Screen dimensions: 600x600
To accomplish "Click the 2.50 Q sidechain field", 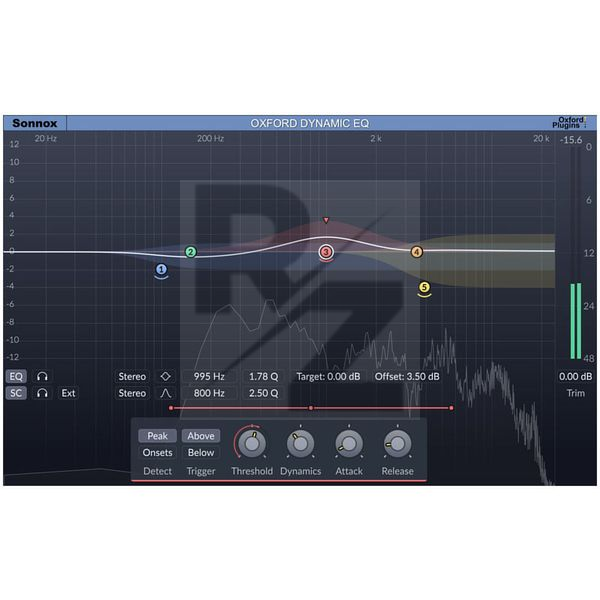I will (264, 393).
